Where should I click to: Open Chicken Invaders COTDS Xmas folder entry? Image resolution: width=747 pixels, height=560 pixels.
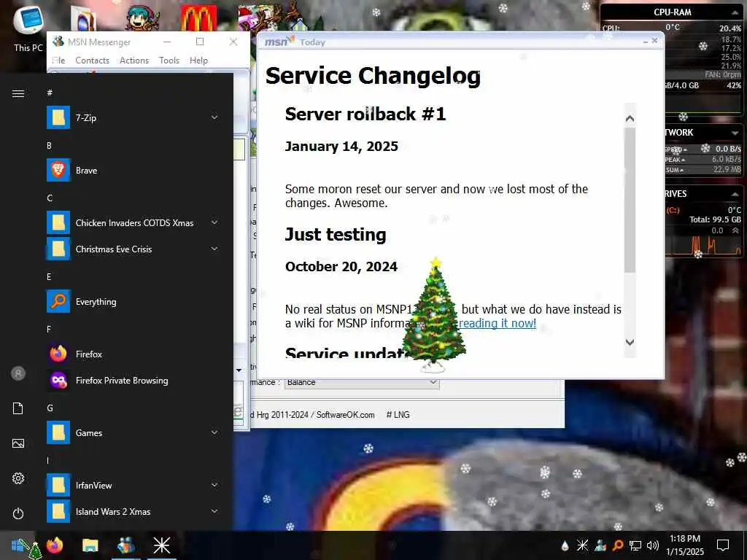[133, 223]
